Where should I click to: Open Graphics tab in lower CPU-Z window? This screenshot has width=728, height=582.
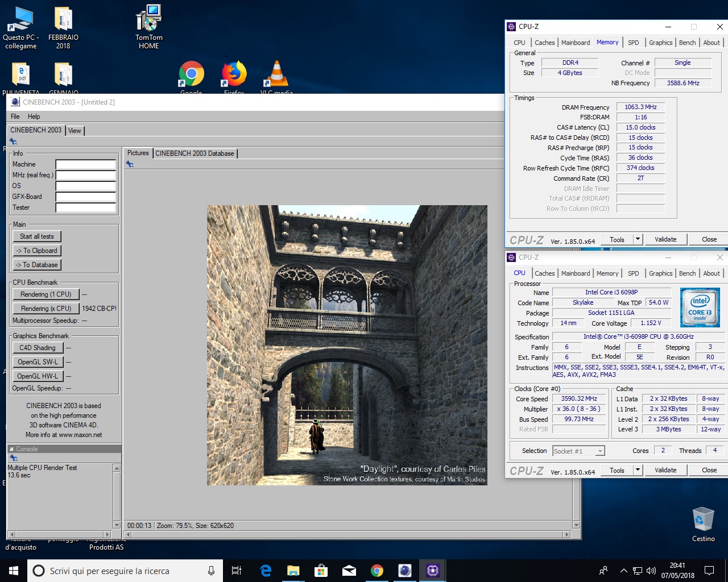click(x=660, y=273)
